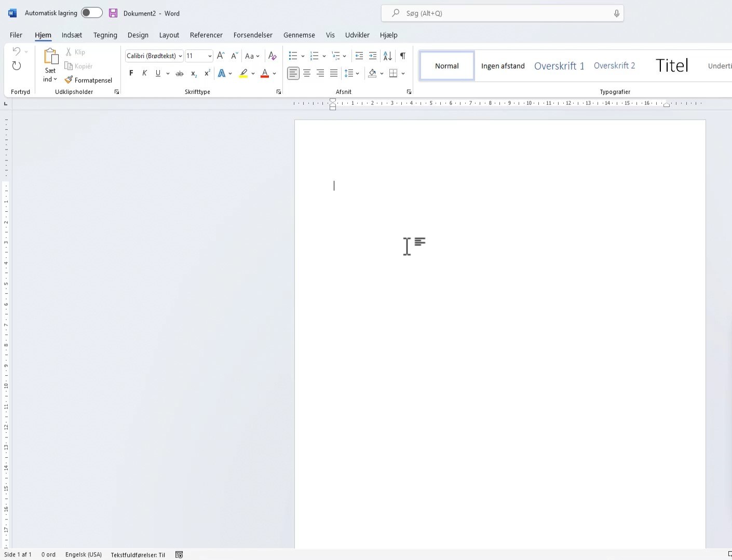Open Udklipsholder dialog launcher

[117, 92]
